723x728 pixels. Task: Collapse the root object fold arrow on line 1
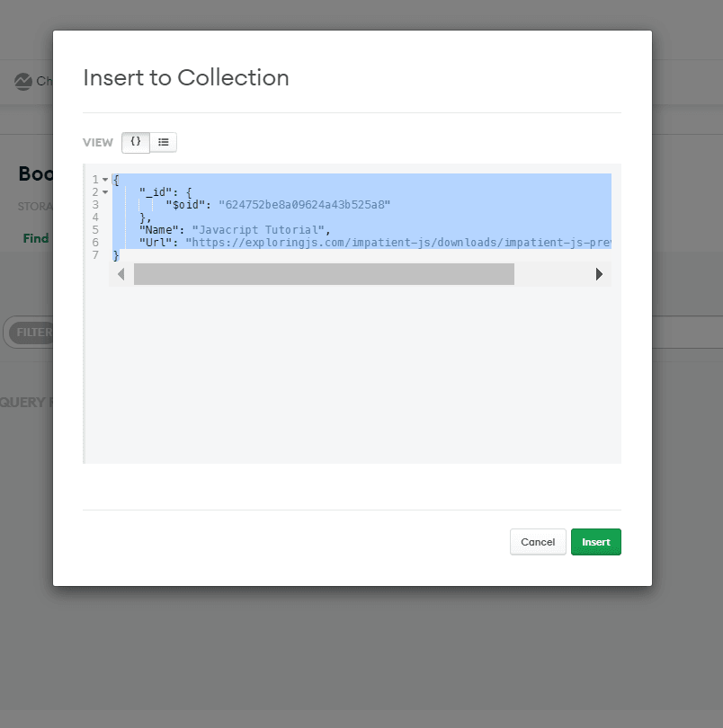click(105, 180)
